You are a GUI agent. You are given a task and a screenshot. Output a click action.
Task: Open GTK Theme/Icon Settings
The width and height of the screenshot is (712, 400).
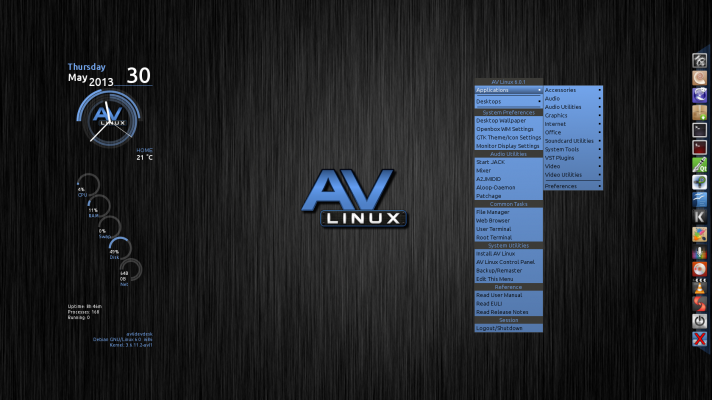(x=509, y=138)
